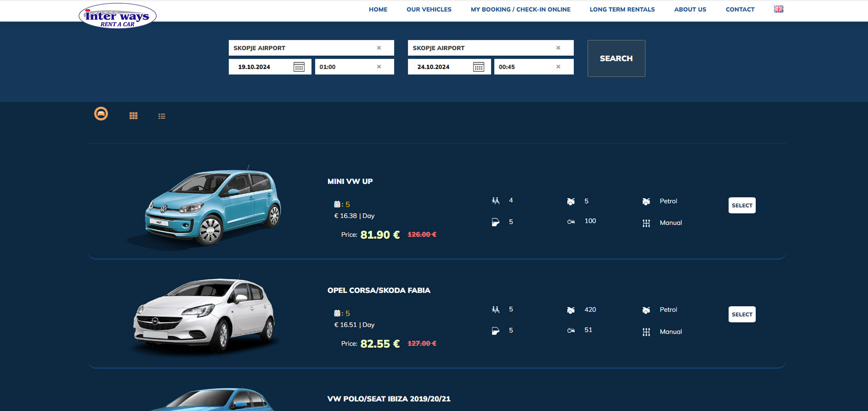Screen dimensions: 868x411
Task: Clear the return location Skopje Airport
Action: pyautogui.click(x=558, y=48)
